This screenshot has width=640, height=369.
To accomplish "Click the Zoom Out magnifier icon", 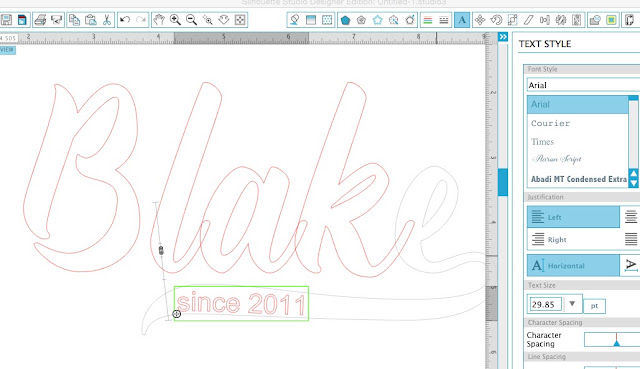I will (x=191, y=20).
